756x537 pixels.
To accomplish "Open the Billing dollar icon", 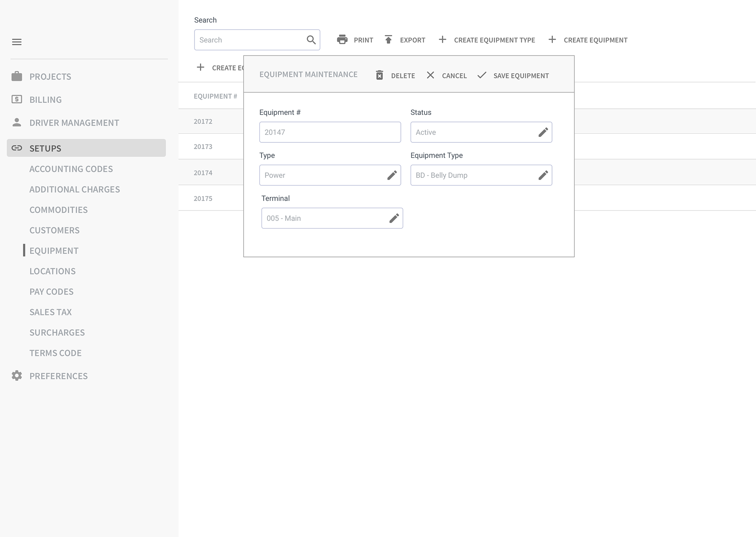I will click(17, 100).
